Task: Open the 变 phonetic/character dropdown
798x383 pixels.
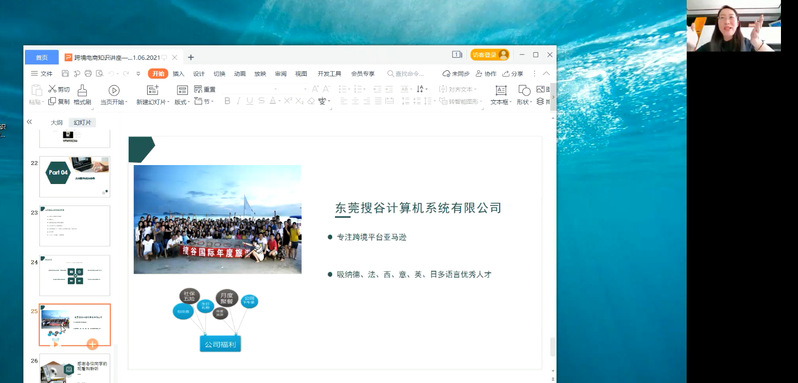Action: 324,101
